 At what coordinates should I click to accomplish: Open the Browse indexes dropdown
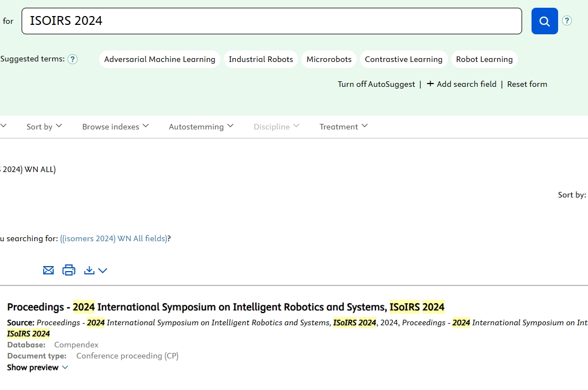click(115, 127)
